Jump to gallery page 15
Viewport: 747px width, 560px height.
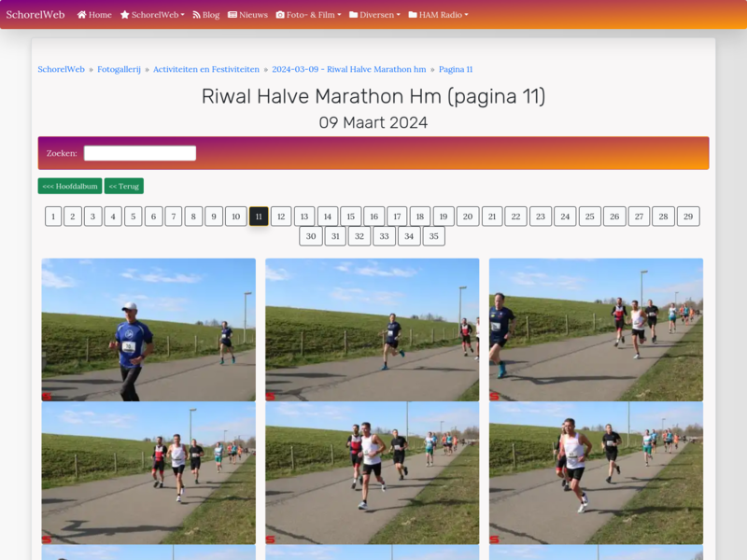click(351, 217)
